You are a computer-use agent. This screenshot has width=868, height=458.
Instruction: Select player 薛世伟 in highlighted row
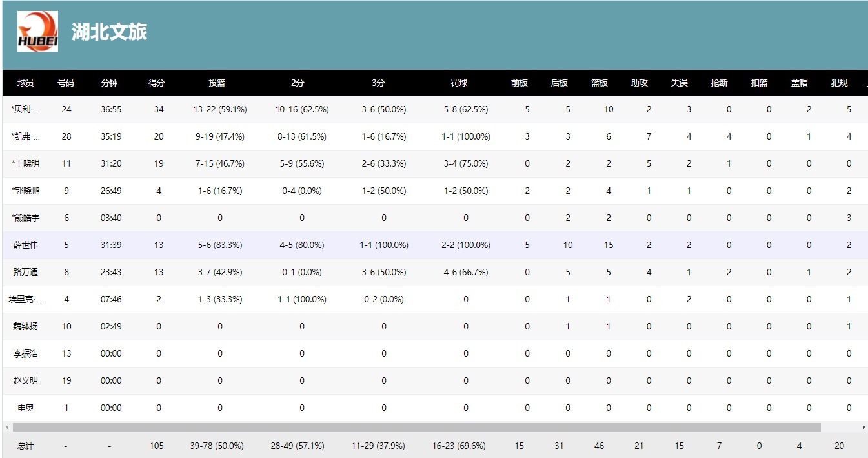tap(26, 245)
